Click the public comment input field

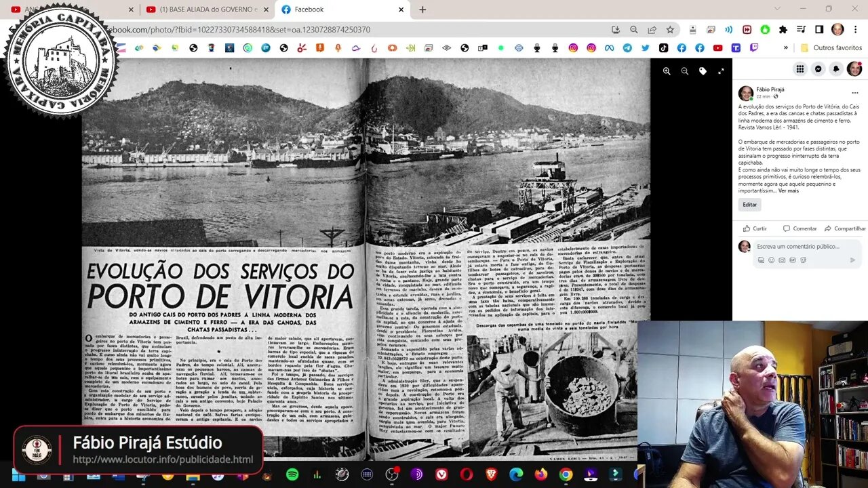(x=798, y=246)
